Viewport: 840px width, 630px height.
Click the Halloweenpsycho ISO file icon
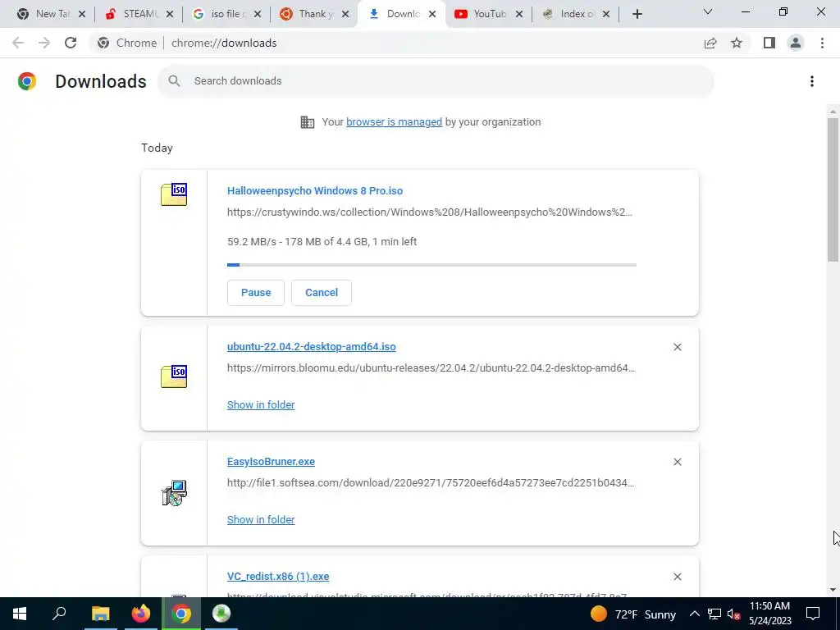174,194
